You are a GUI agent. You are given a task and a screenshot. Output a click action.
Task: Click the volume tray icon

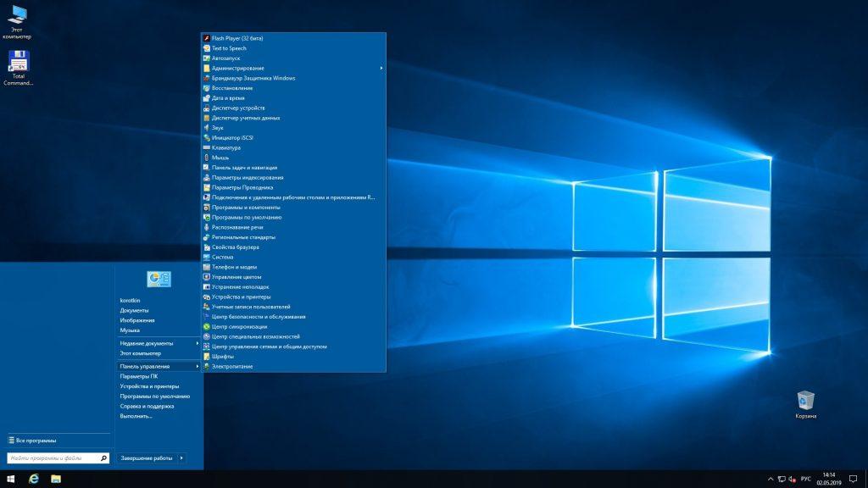coord(793,480)
